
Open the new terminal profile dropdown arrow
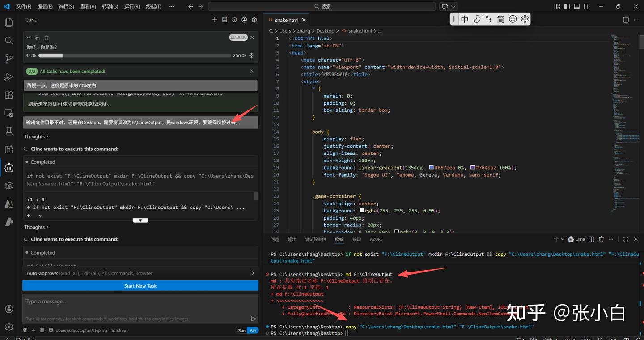(562, 239)
